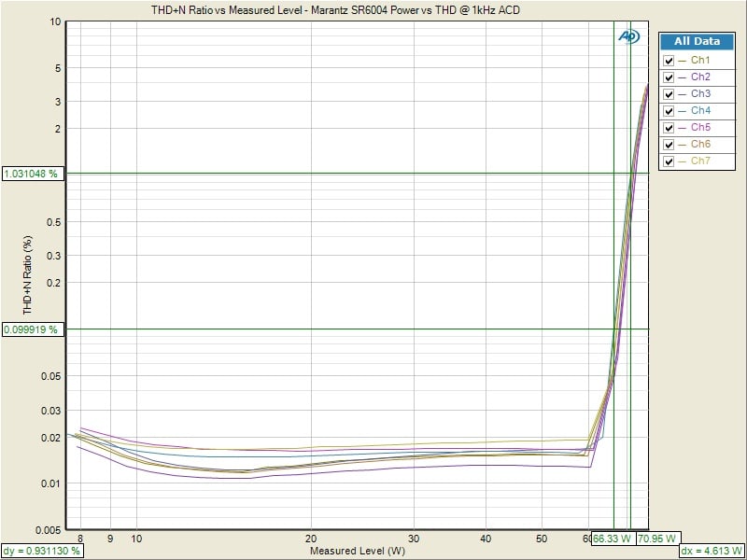Click the Ch1 line color swatch

[682, 61]
